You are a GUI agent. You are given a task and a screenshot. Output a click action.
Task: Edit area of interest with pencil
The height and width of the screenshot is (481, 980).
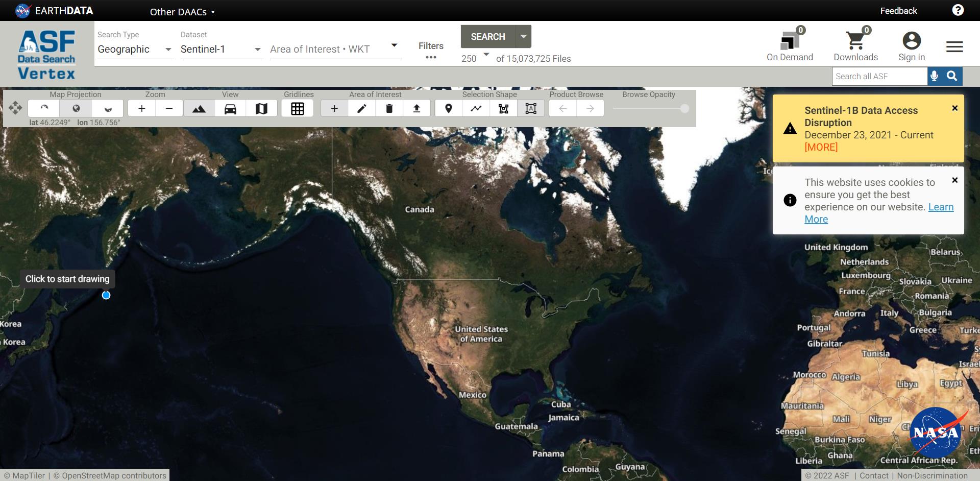tap(362, 108)
